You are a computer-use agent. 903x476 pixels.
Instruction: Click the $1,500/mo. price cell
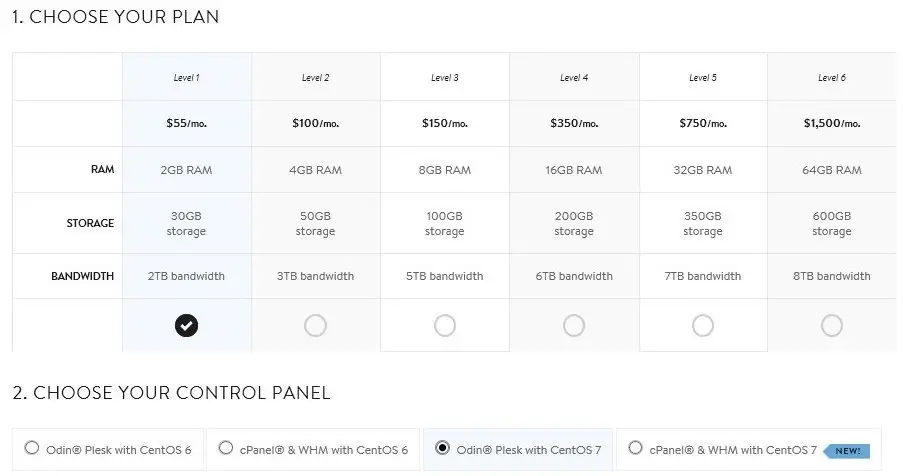tap(832, 123)
